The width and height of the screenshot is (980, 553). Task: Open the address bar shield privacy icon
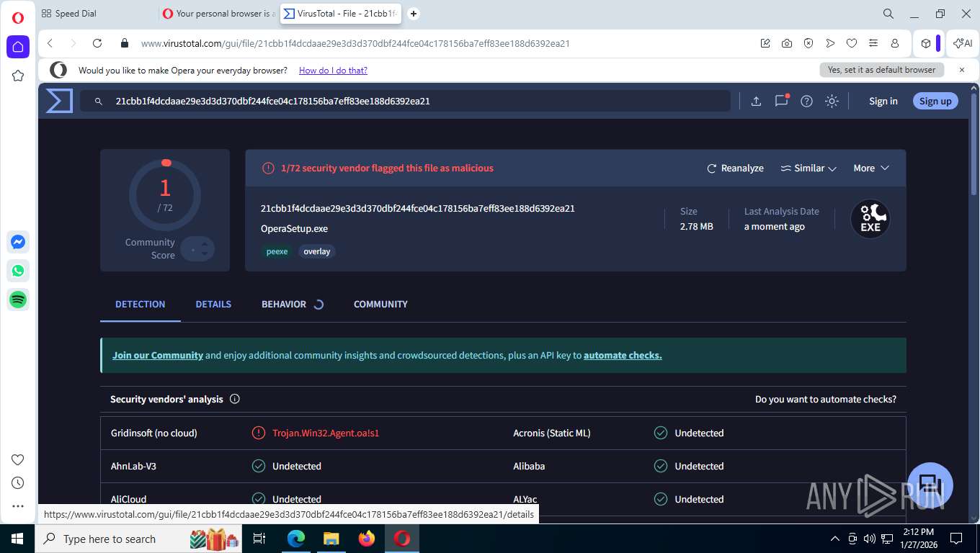[808, 43]
